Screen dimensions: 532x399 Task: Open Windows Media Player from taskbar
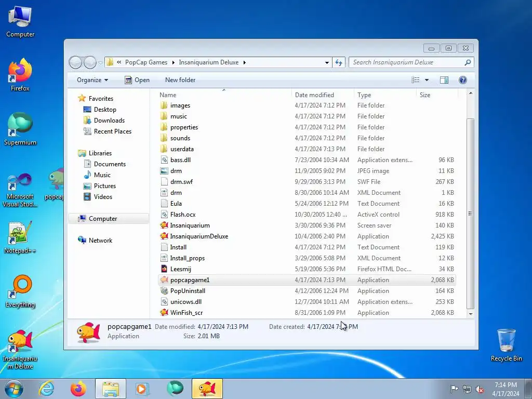[x=142, y=389]
